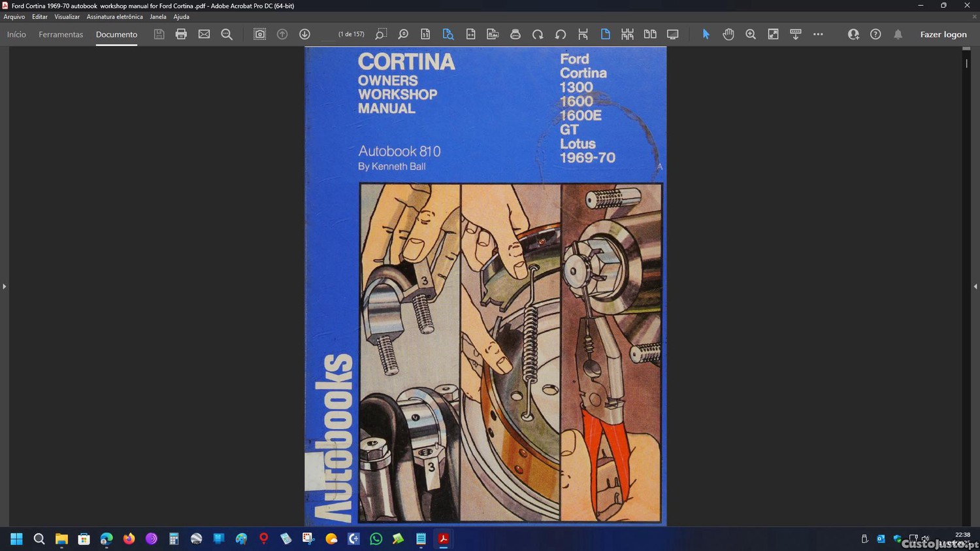
Task: Toggle two-page view mode
Action: (x=650, y=34)
